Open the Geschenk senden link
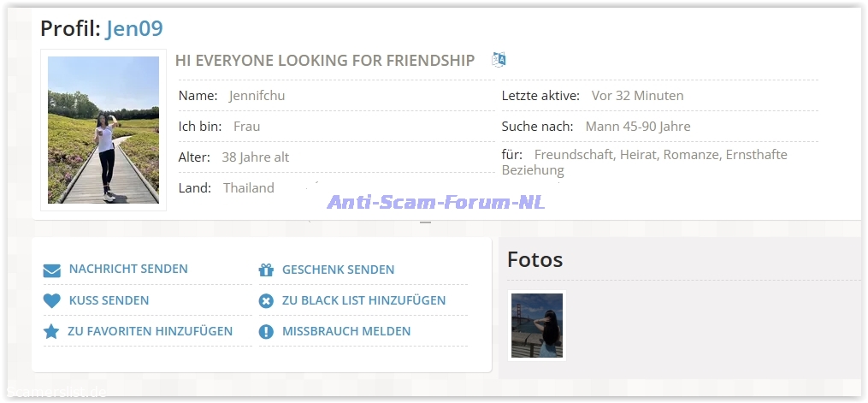Screen dimensions: 868x403 [x=338, y=270]
